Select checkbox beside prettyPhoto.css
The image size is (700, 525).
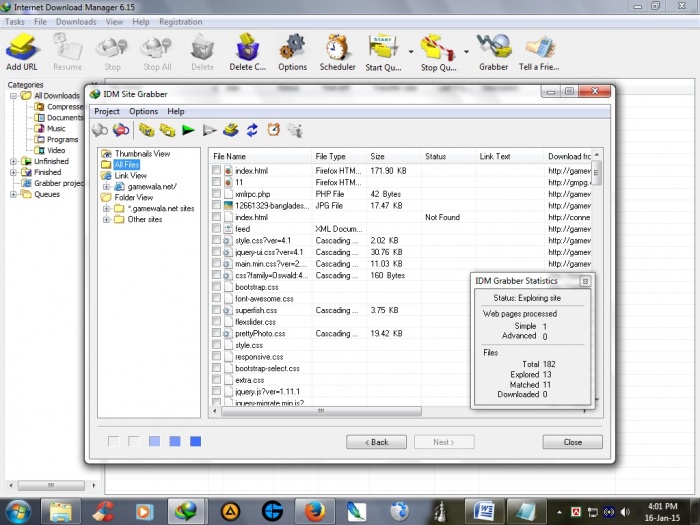216,333
